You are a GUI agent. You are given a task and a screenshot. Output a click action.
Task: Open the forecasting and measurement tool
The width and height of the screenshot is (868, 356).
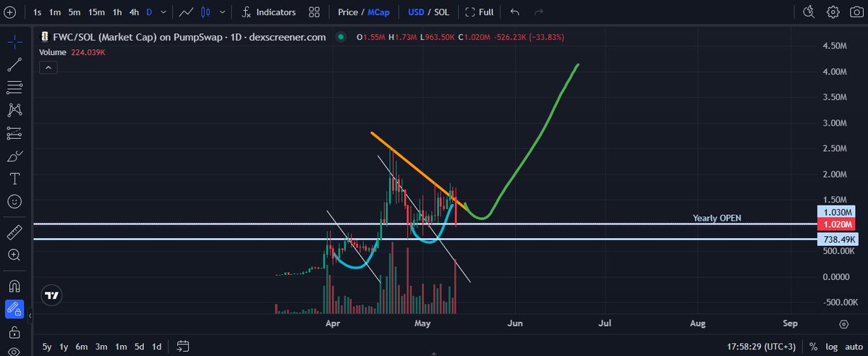click(14, 132)
